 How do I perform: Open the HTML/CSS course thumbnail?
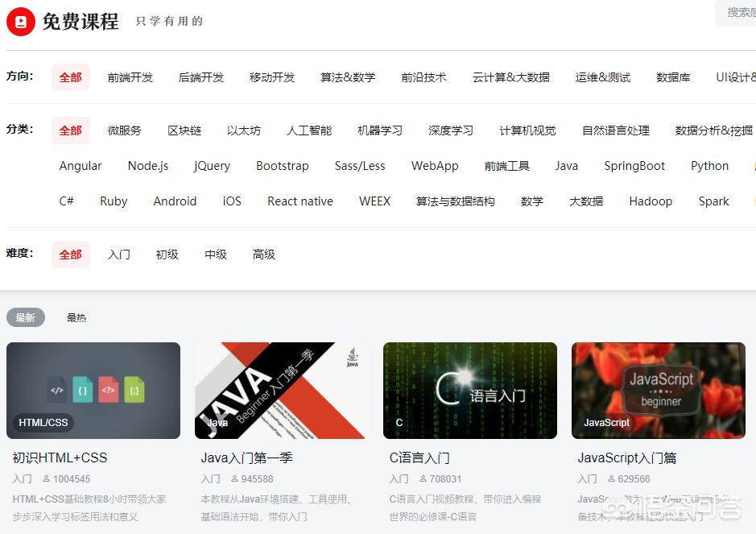click(x=93, y=391)
